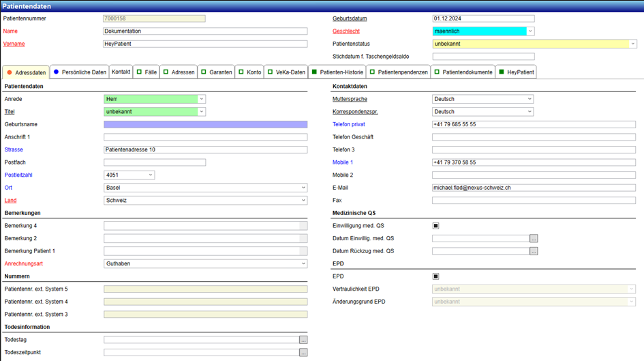
Task: Open the Patientendokumente tab
Action: [467, 72]
